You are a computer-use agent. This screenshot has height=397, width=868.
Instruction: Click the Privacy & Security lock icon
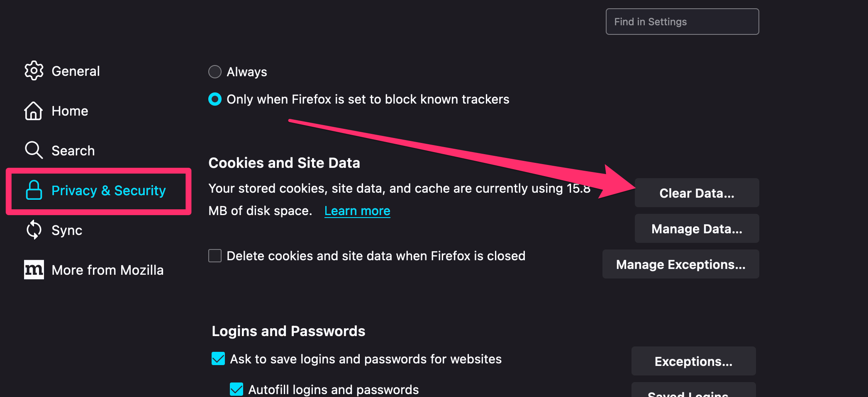point(34,191)
